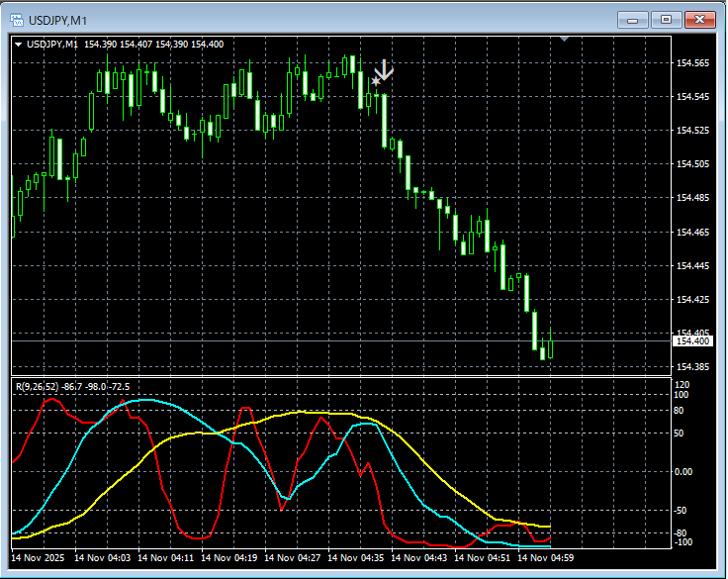This screenshot has width=728, height=579.
Task: Click the indicator scale 0.00 level
Action: point(685,472)
